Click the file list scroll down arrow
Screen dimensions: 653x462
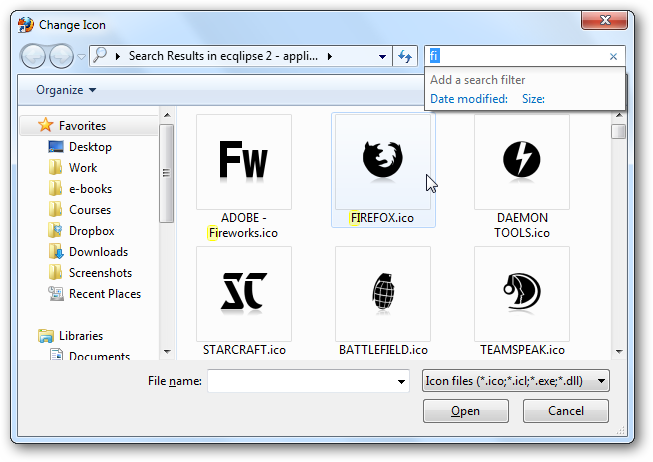619,352
